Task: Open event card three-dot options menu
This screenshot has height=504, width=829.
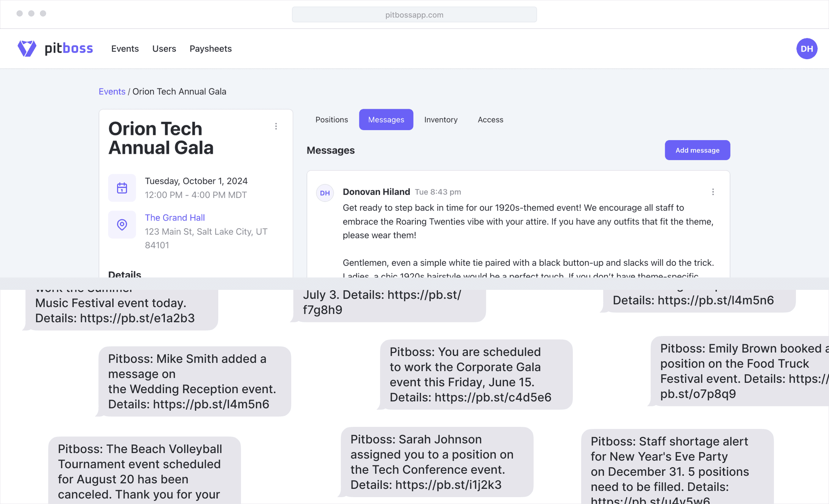Action: tap(276, 126)
